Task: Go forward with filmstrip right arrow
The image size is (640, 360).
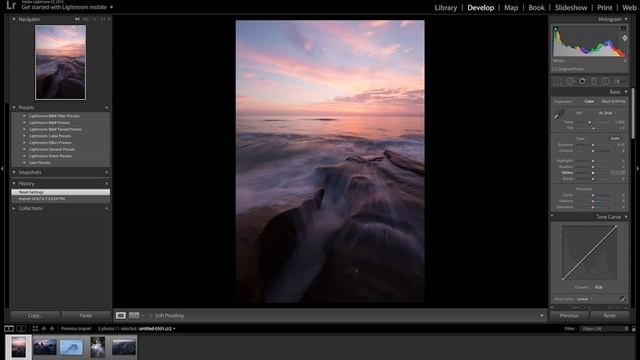Action: (x=52, y=329)
